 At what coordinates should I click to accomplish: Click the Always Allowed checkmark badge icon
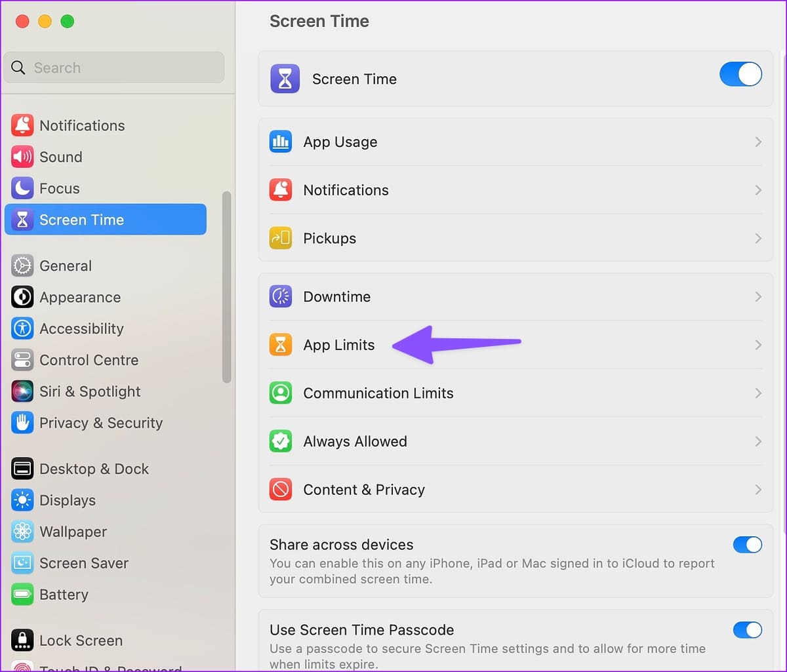click(x=281, y=441)
